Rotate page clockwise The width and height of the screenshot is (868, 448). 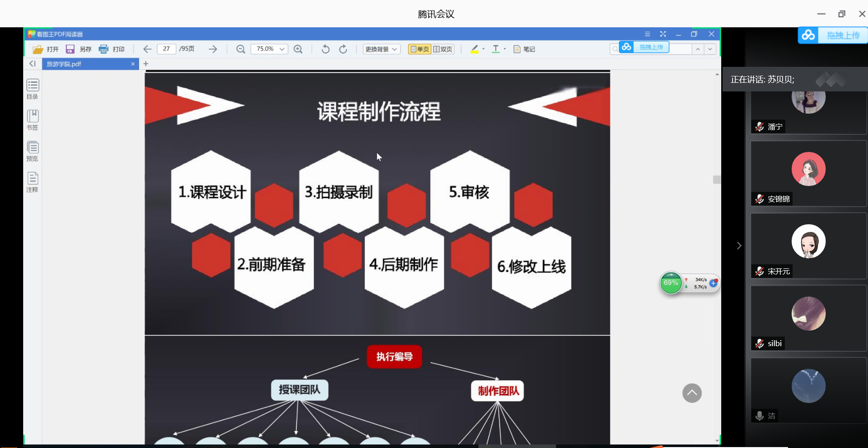(343, 49)
